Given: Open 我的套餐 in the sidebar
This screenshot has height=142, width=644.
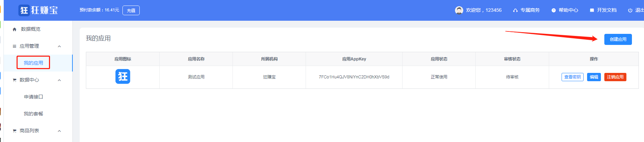Looking at the screenshot, I should coord(33,114).
